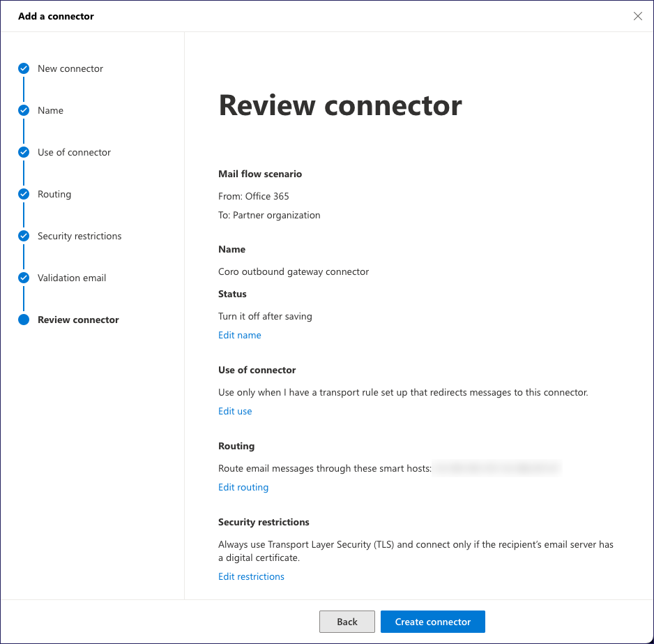Viewport: 654px width, 644px height.
Task: Navigate to the Routing step label
Action: [54, 194]
